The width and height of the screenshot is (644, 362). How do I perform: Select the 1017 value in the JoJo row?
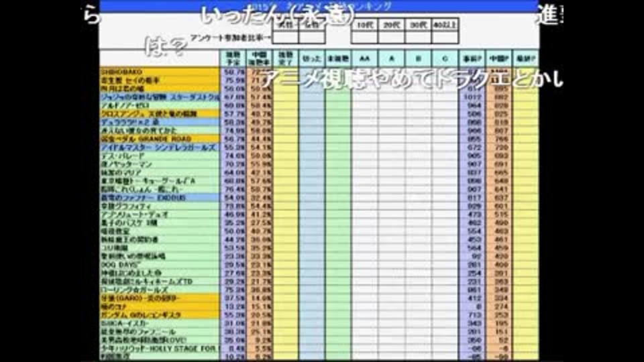pyautogui.click(x=472, y=97)
